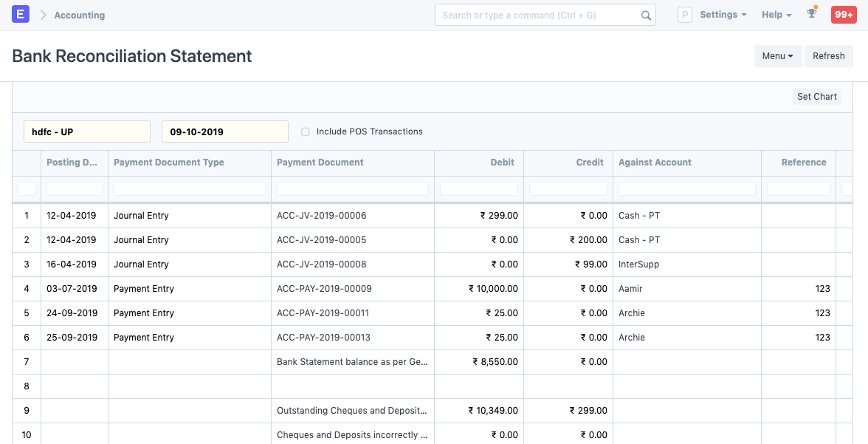
Task: Click the Set Chart button
Action: tap(816, 96)
